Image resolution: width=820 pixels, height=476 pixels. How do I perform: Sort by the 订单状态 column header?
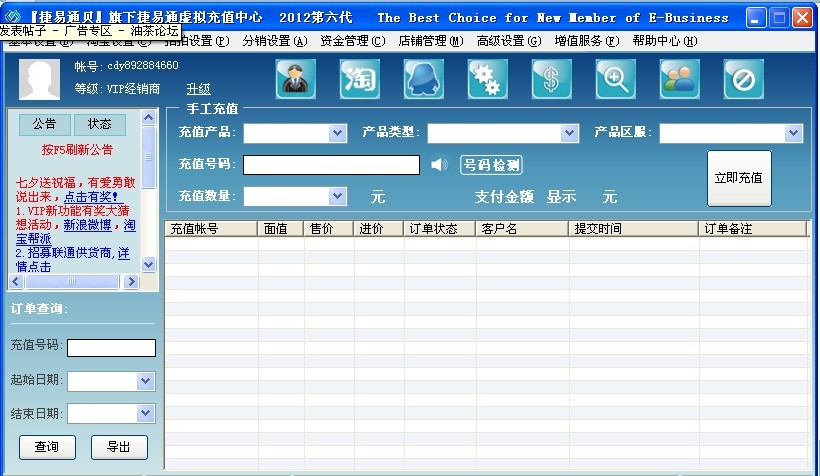[439, 229]
